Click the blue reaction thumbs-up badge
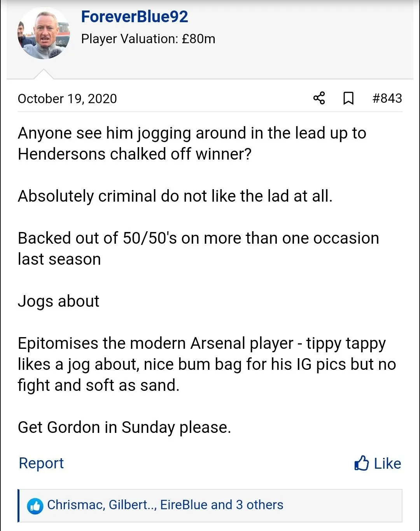Image resolution: width=420 pixels, height=531 pixels. [35, 506]
